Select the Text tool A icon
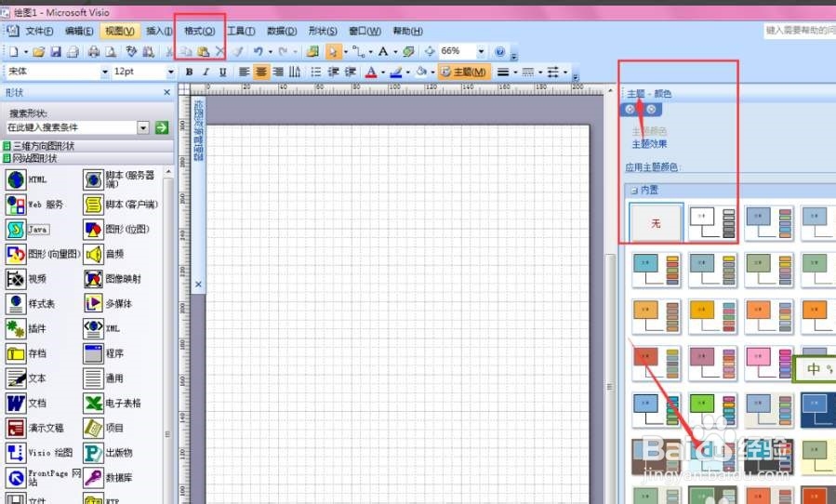The image size is (836, 504). coord(383,52)
